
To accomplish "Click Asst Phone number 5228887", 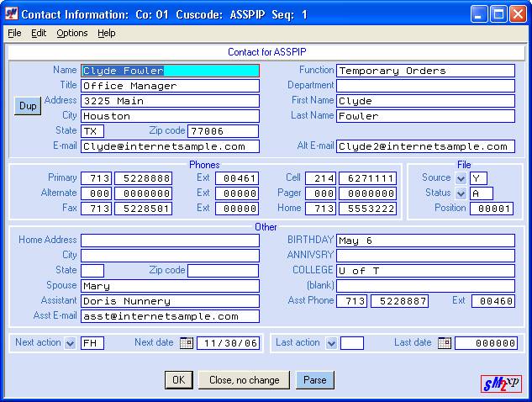I will coord(400,301).
